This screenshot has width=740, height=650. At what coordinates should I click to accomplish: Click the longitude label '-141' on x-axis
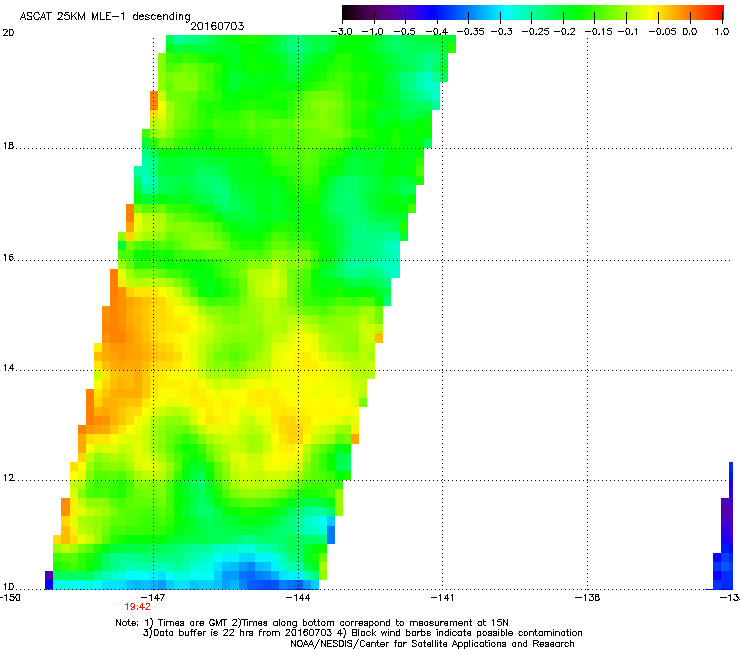pos(442,598)
